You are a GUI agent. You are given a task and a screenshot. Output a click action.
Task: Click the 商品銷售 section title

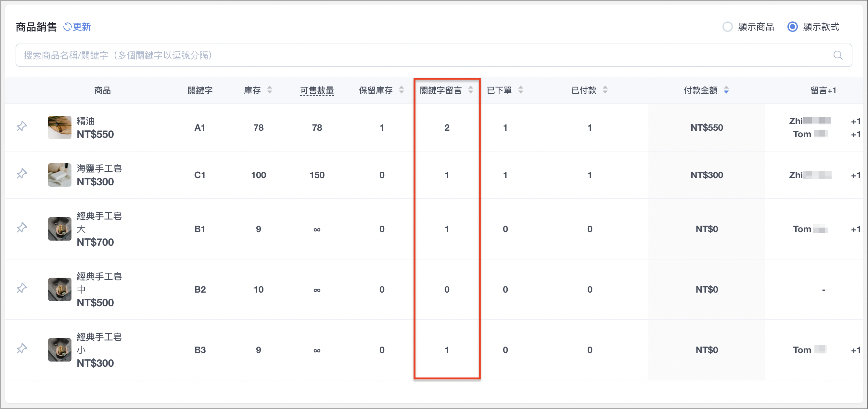click(x=36, y=27)
